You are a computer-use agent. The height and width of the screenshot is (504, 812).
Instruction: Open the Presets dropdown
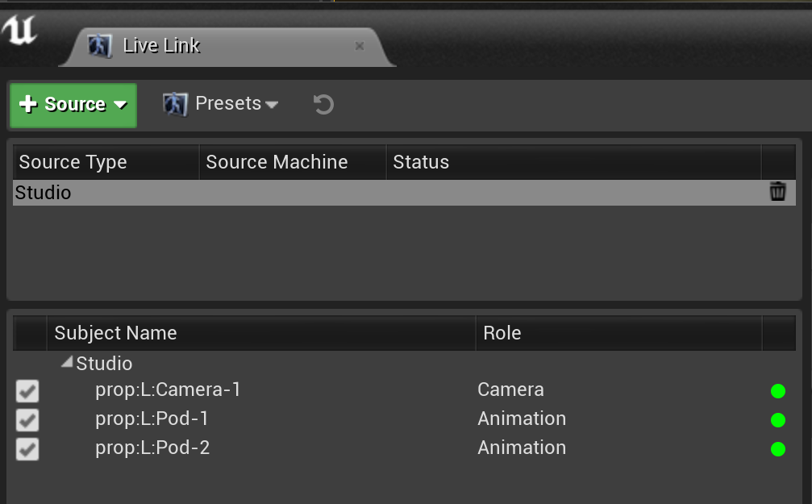pyautogui.click(x=272, y=103)
